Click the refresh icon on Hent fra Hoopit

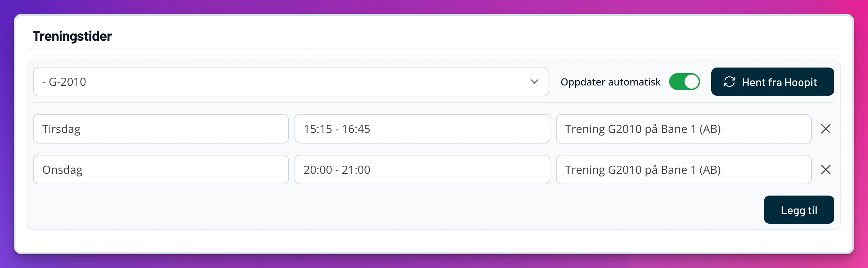tap(729, 82)
